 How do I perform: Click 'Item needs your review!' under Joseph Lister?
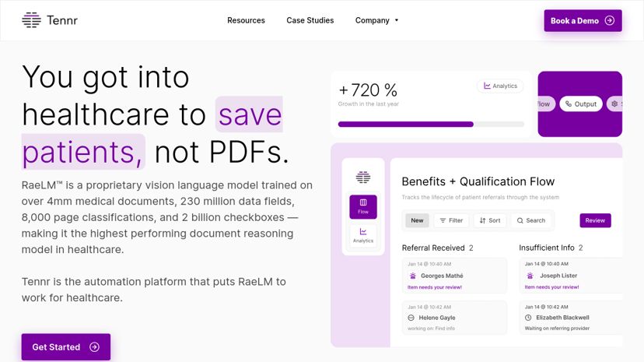(551, 286)
